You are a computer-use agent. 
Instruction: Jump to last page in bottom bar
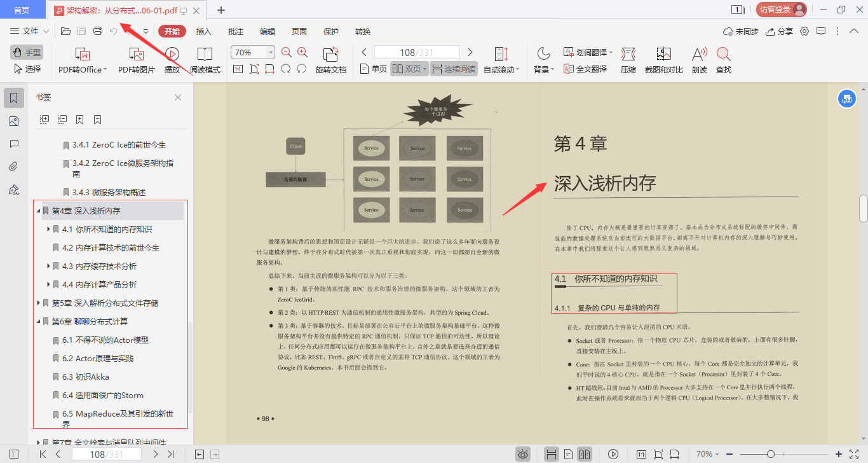[170, 454]
